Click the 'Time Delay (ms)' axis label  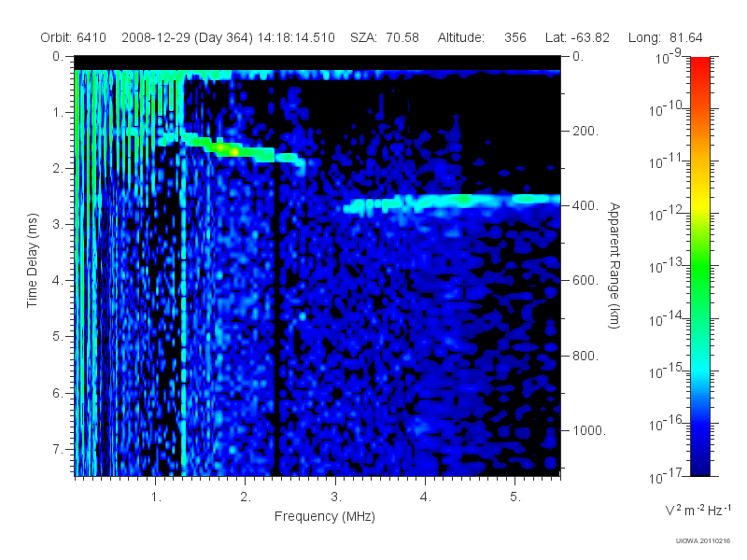[32, 260]
